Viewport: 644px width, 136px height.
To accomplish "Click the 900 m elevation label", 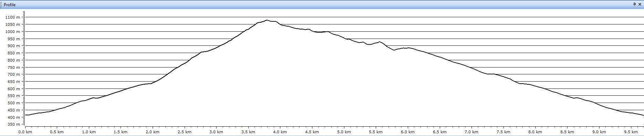I will [x=14, y=46].
